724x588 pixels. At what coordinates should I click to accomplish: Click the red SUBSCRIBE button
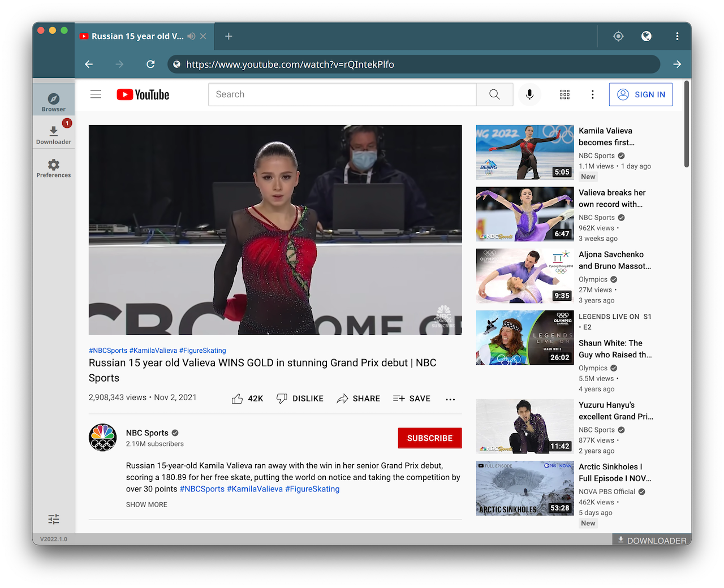430,438
